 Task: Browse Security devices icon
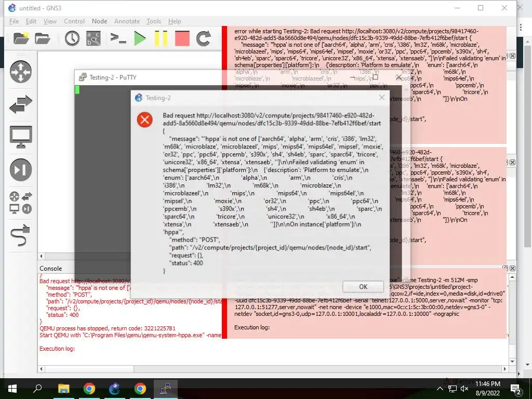click(x=21, y=169)
